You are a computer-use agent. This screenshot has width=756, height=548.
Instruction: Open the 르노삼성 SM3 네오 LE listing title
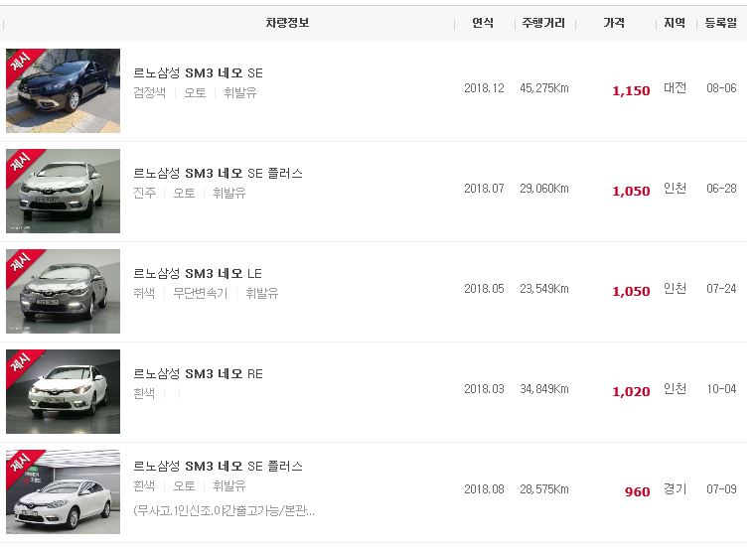(x=198, y=274)
